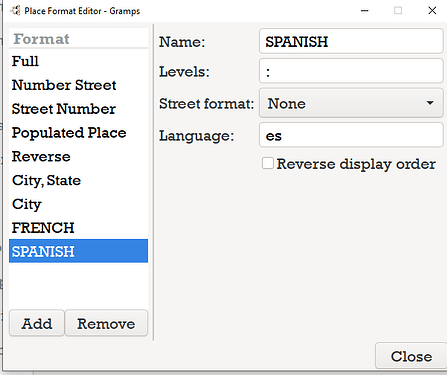
Task: Select the Full format row
Action: pyautogui.click(x=78, y=61)
